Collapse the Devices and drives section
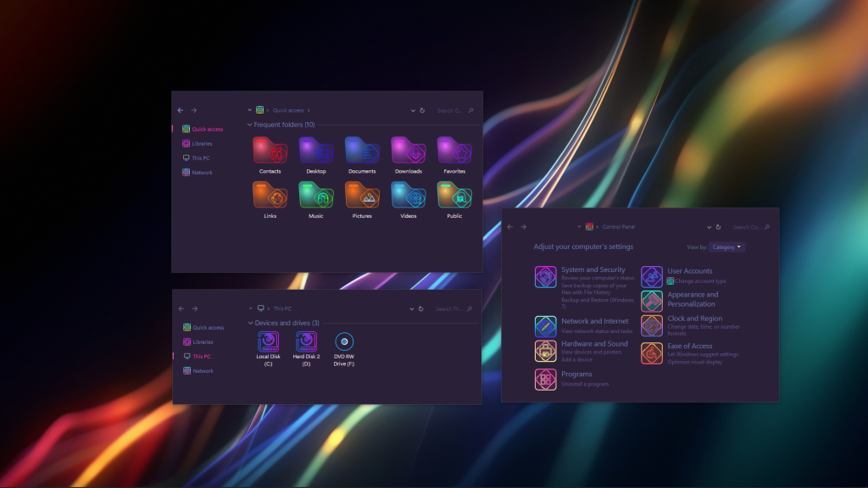The width and height of the screenshot is (868, 488). point(248,324)
